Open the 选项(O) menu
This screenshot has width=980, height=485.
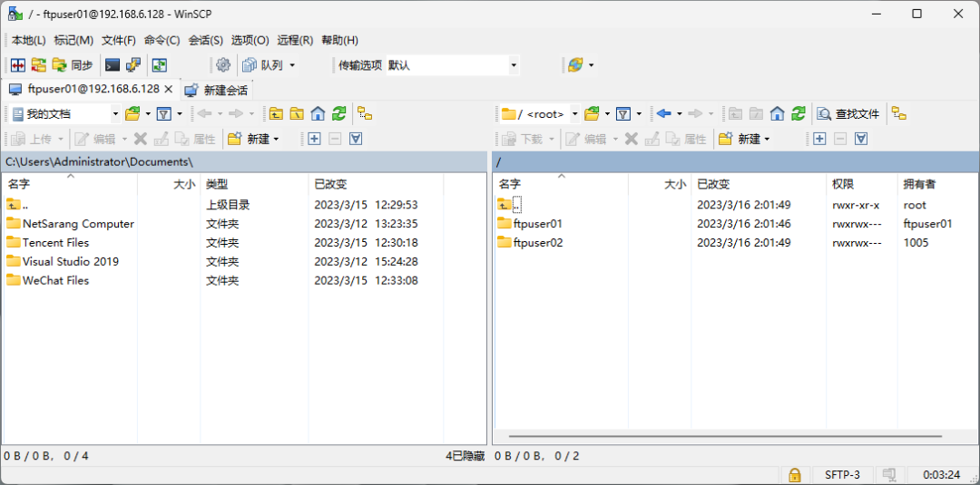pos(250,41)
